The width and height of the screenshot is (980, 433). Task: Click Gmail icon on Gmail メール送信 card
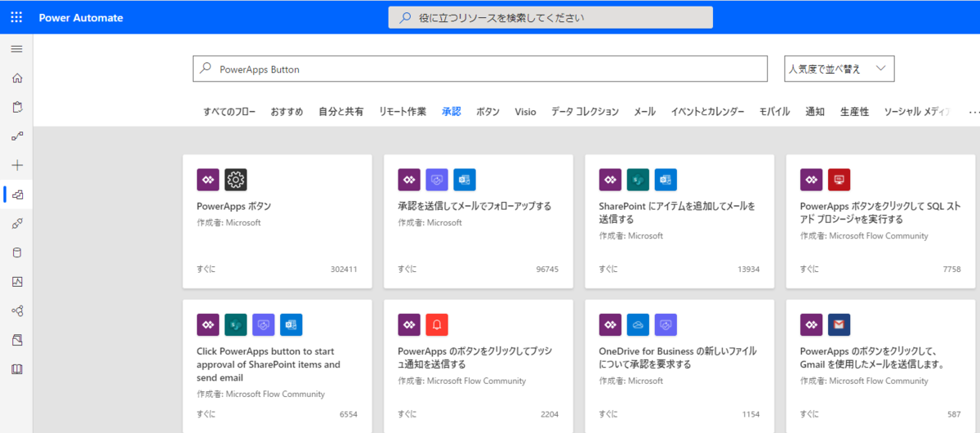click(839, 324)
